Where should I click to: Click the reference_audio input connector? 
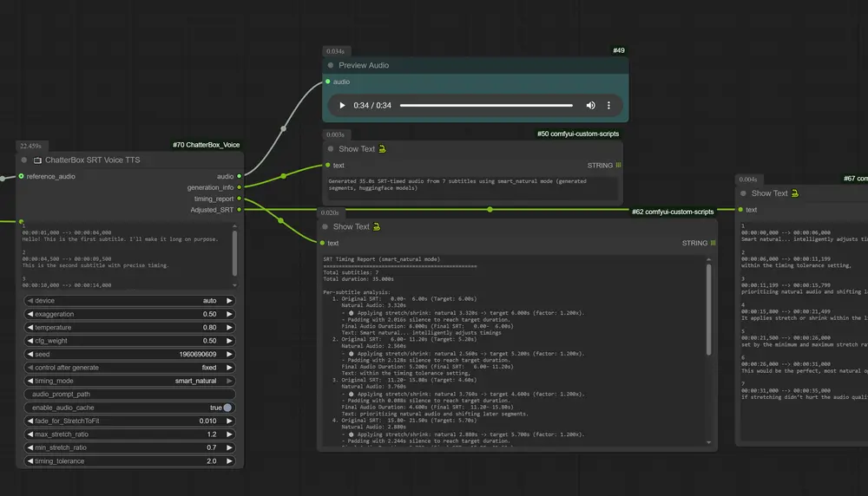21,176
